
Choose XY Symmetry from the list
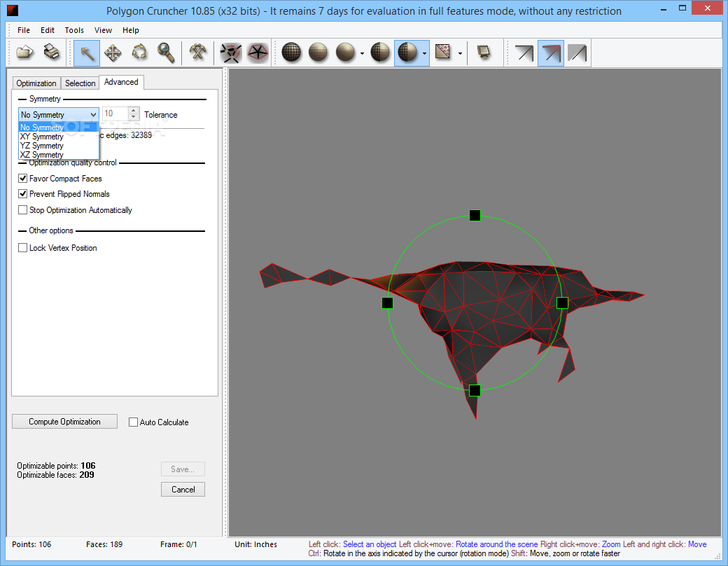(58, 137)
